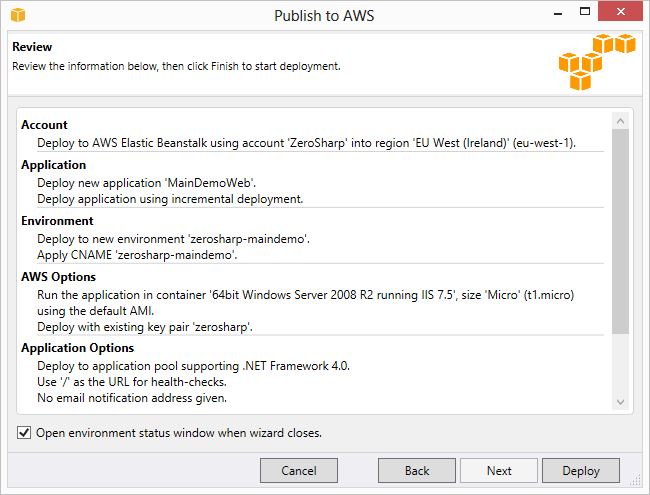Uncheck Open environment status window checkbox
650x495 pixels.
coord(24,433)
